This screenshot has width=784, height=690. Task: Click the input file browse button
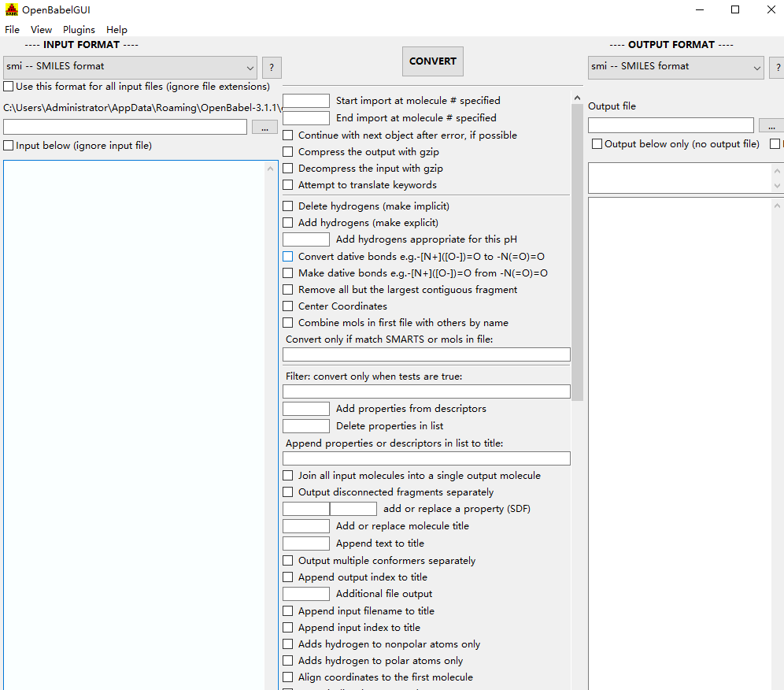coord(264,127)
